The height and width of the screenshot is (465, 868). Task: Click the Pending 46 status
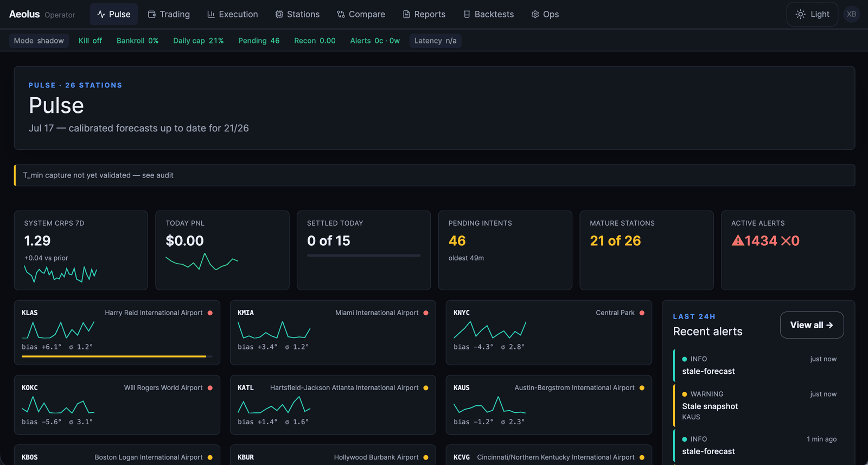259,41
